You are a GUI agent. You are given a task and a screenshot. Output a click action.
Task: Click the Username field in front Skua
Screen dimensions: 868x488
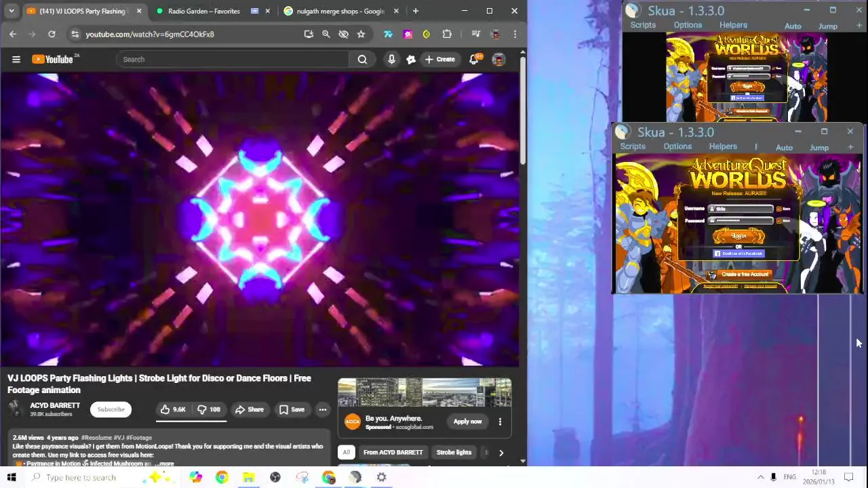[741, 209]
